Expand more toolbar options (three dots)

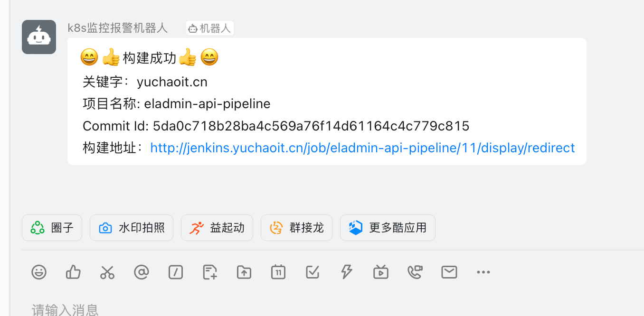click(x=483, y=272)
